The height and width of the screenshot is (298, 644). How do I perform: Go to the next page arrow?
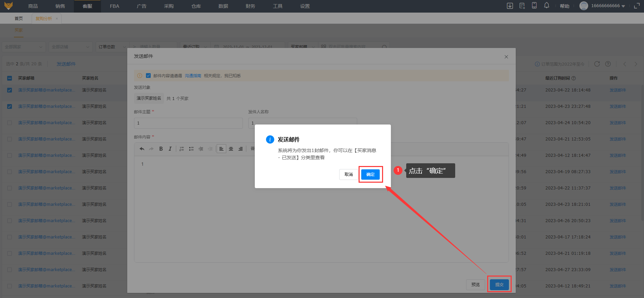[x=635, y=64]
